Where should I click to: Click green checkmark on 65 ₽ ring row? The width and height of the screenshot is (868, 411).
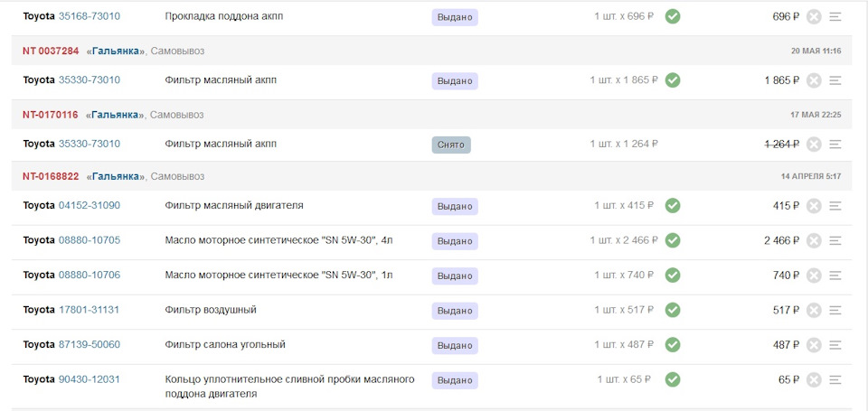coord(673,379)
